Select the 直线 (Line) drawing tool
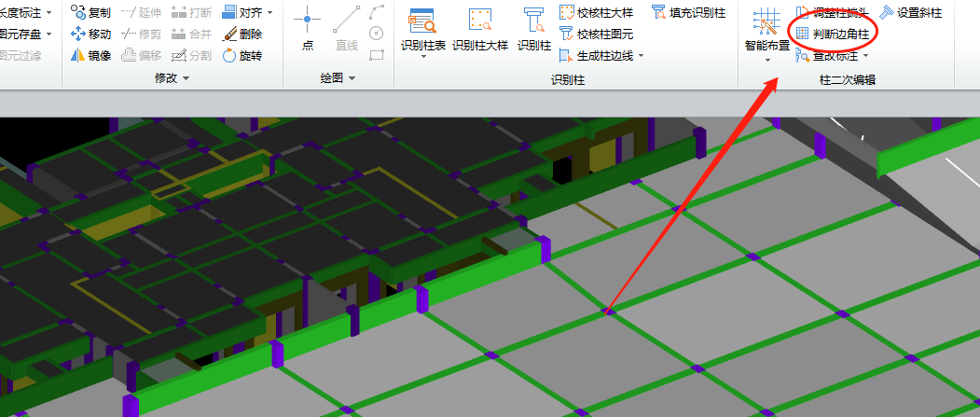Image resolution: width=980 pixels, height=417 pixels. click(x=346, y=29)
